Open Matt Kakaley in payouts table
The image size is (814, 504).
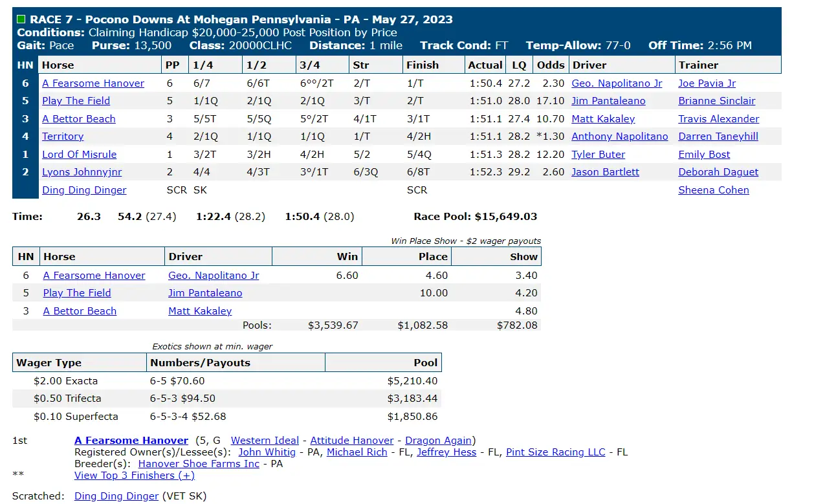[200, 311]
